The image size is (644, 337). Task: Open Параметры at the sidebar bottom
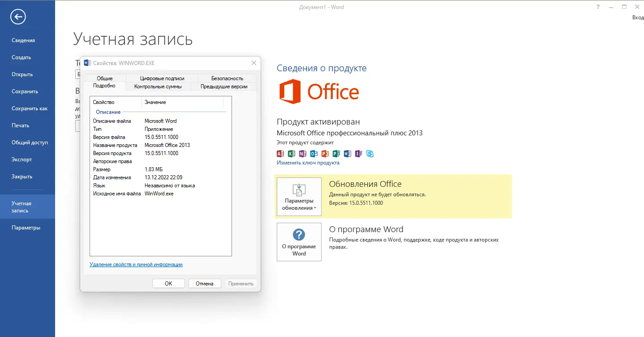coord(27,228)
